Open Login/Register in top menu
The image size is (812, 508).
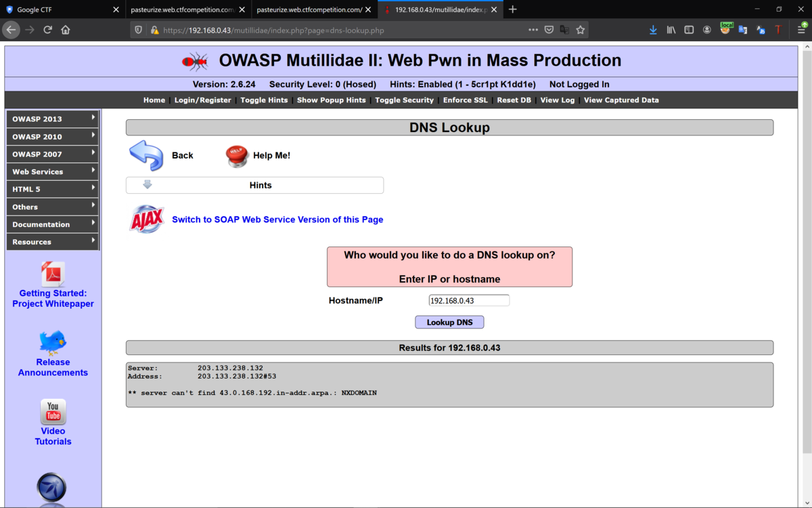[203, 100]
